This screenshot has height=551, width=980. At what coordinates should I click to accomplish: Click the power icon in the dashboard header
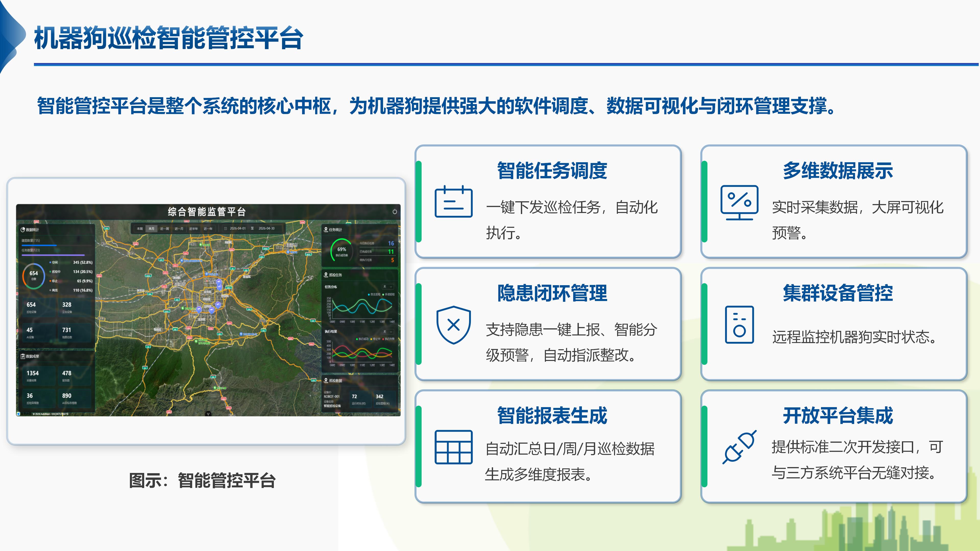[x=395, y=212]
